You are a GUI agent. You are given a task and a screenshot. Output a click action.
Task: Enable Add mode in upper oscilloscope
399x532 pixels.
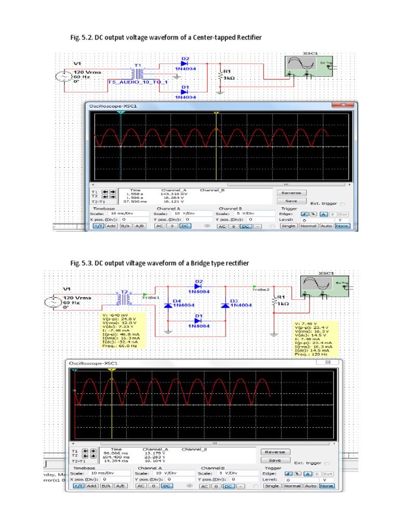[111, 226]
